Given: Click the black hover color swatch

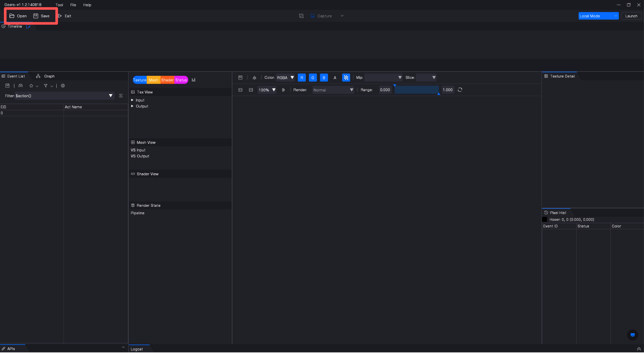Looking at the screenshot, I should coord(545,219).
